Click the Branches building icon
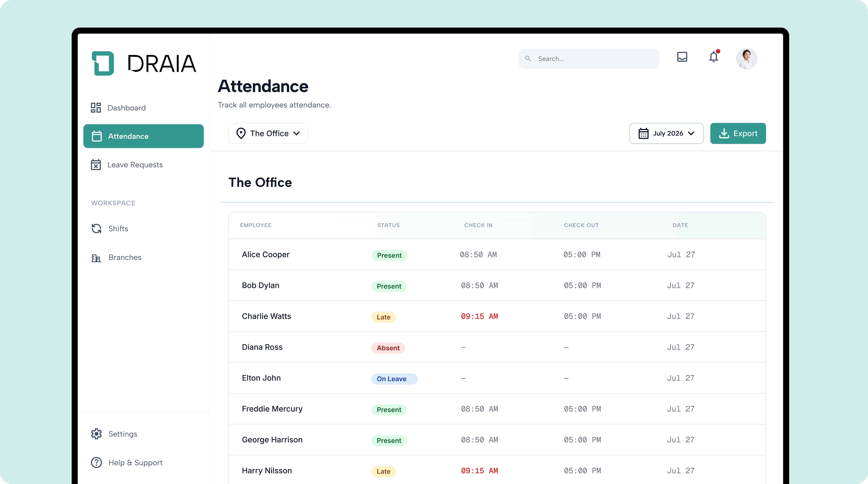The width and height of the screenshot is (868, 484). tap(96, 258)
